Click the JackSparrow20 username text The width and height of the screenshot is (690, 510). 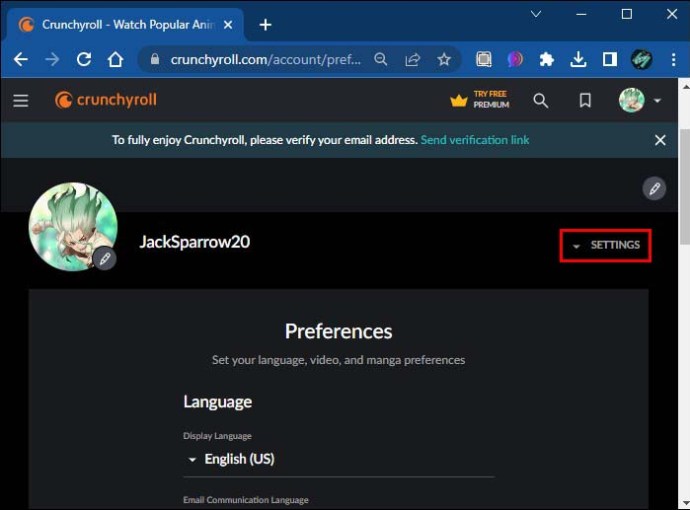[x=195, y=242]
